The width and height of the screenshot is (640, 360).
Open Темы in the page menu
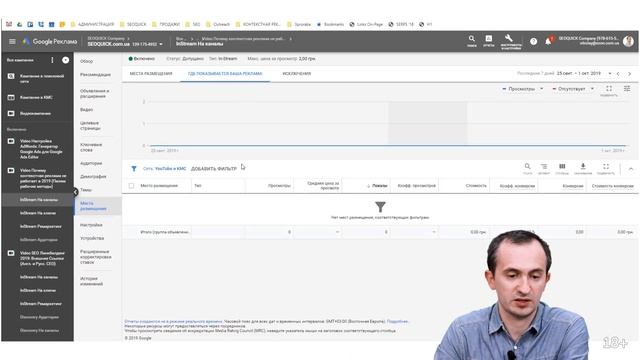pos(86,190)
